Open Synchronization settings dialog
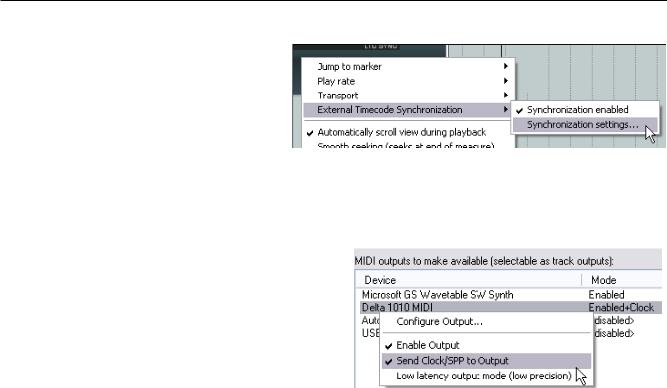The width and height of the screenshot is (667, 388). point(584,125)
